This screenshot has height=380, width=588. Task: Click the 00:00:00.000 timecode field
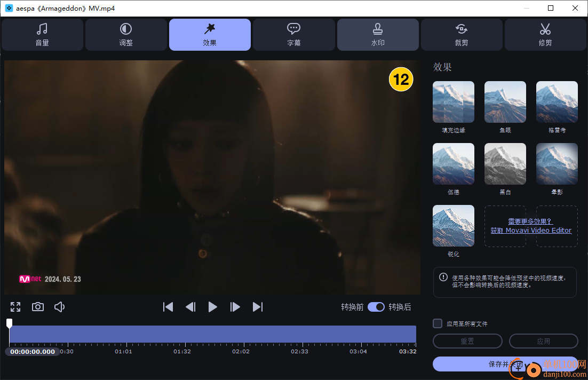click(32, 352)
